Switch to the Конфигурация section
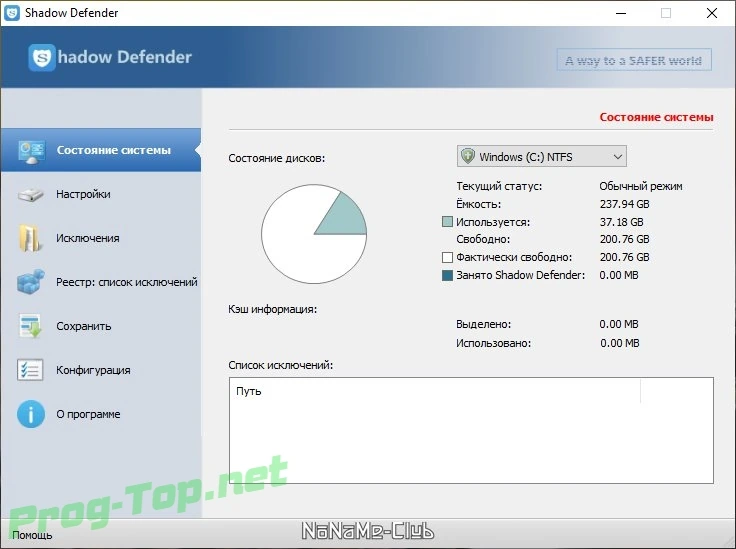Image resolution: width=736 pixels, height=549 pixels. coord(101,370)
